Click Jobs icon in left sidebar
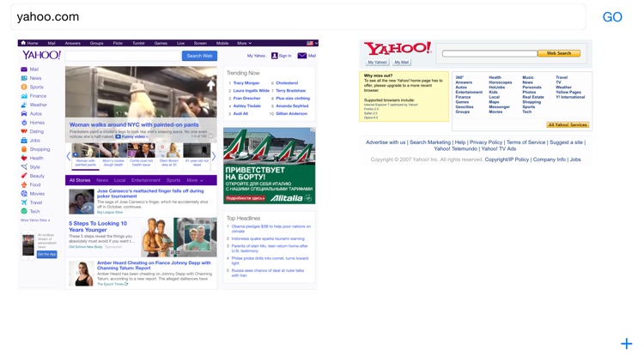The image size is (644, 362). (x=24, y=141)
